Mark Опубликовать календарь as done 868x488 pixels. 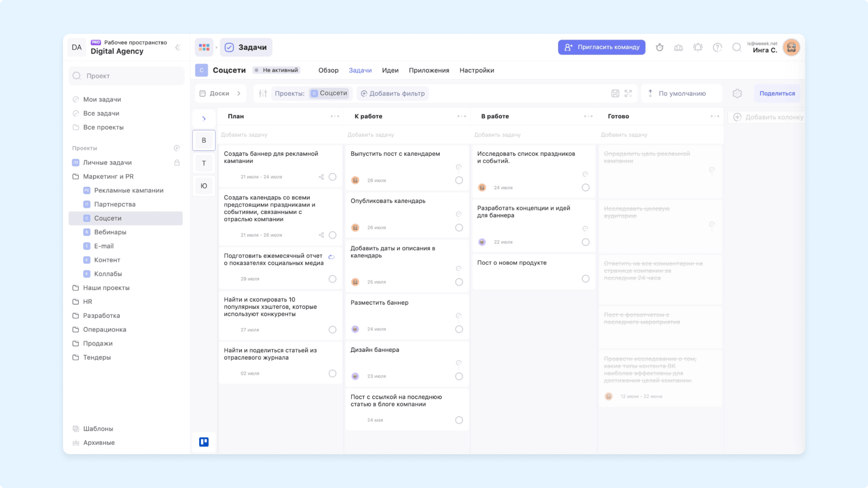click(x=459, y=228)
